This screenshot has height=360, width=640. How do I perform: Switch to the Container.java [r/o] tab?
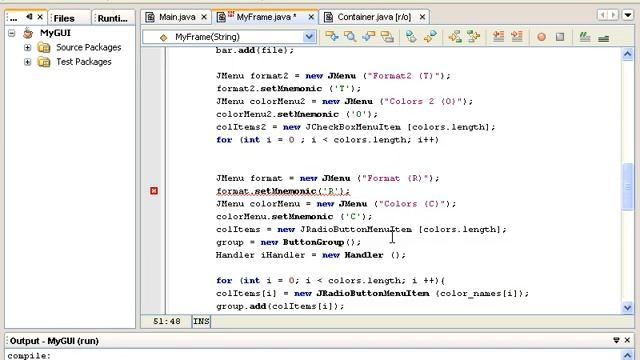[x=374, y=17]
